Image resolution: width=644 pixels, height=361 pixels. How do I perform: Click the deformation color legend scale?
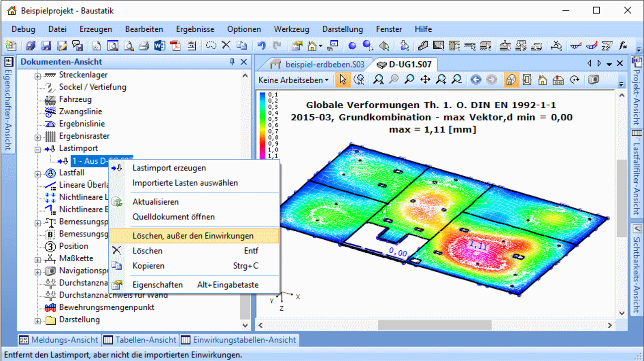(262, 124)
